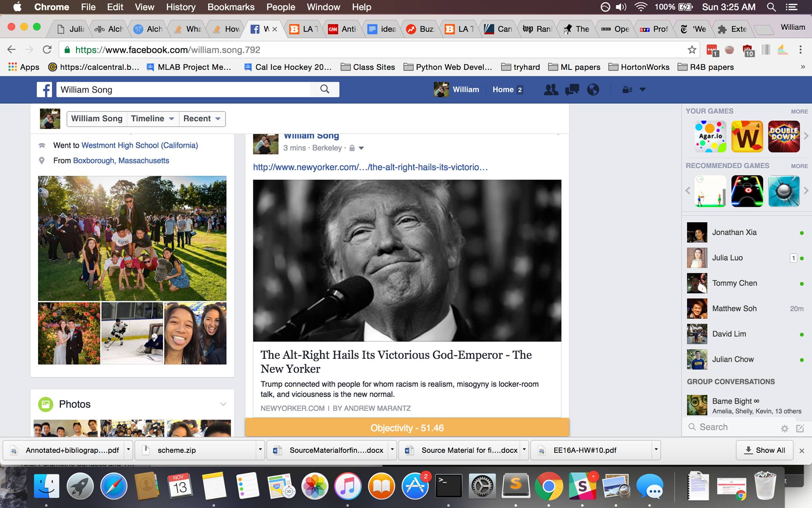Open the privacy shortcuts lock icon
Viewport: 812px width, 508px height.
click(x=627, y=90)
